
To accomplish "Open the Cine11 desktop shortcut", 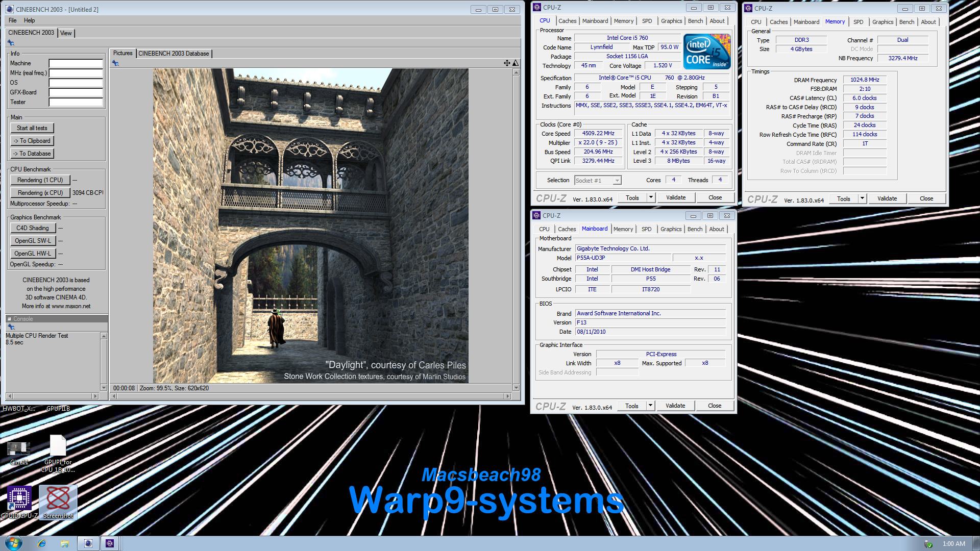I will point(19,453).
